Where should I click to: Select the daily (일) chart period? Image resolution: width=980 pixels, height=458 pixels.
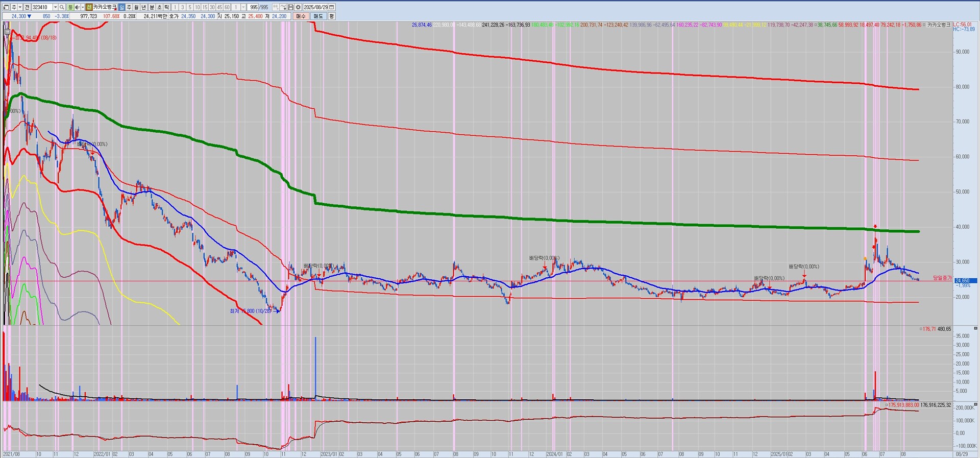[x=121, y=7]
